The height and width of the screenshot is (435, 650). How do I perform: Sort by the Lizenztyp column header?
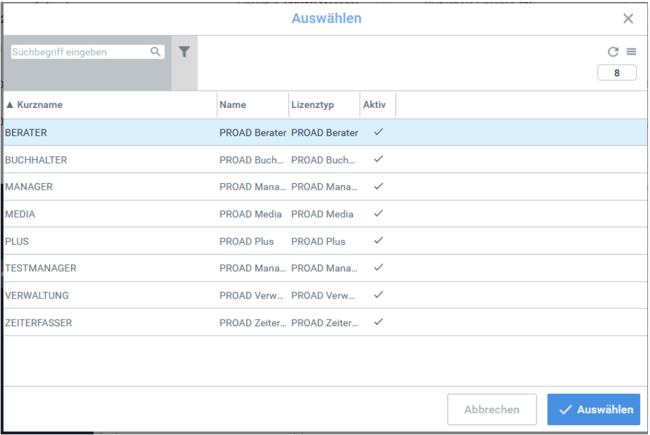click(x=312, y=105)
